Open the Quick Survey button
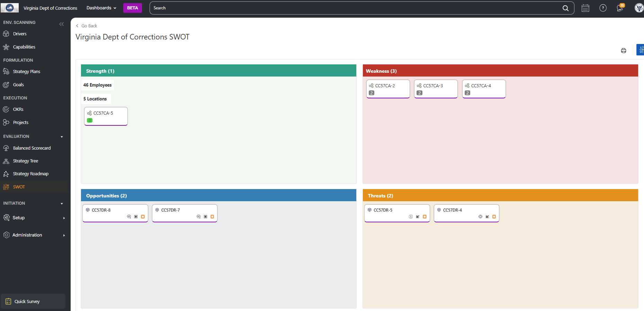 point(33,301)
